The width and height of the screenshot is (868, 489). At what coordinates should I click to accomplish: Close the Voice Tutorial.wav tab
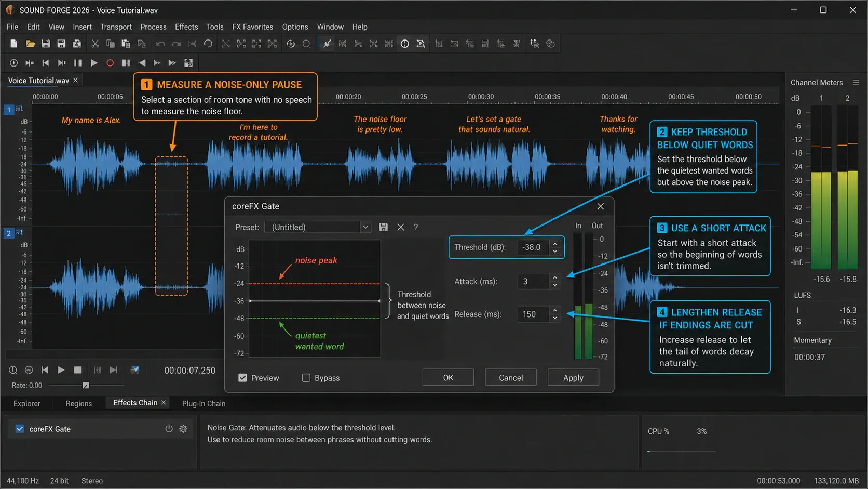coord(76,80)
